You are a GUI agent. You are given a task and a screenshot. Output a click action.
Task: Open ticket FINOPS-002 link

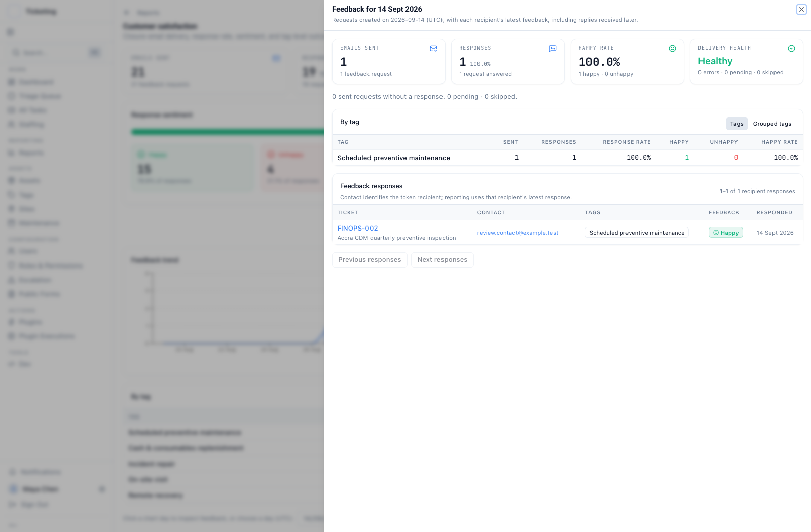point(357,229)
